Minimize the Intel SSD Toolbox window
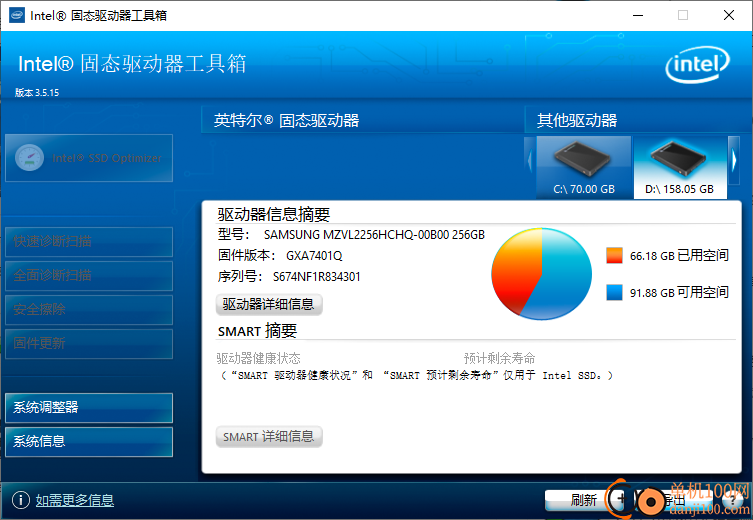 (638, 15)
